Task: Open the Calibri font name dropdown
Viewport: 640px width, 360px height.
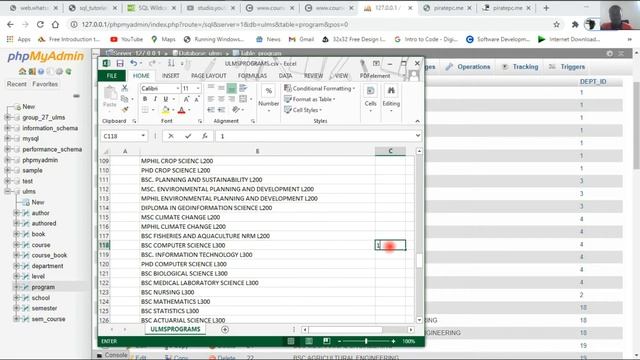Action: (178, 89)
